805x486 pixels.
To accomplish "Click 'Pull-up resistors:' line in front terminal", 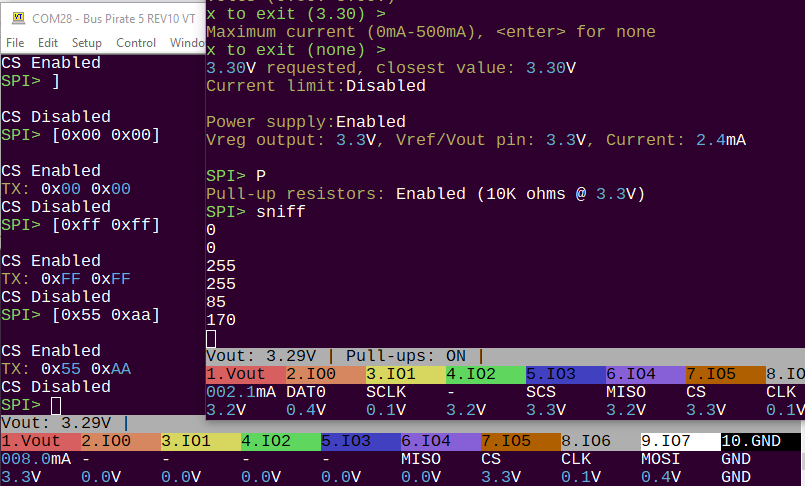I will tap(425, 193).
